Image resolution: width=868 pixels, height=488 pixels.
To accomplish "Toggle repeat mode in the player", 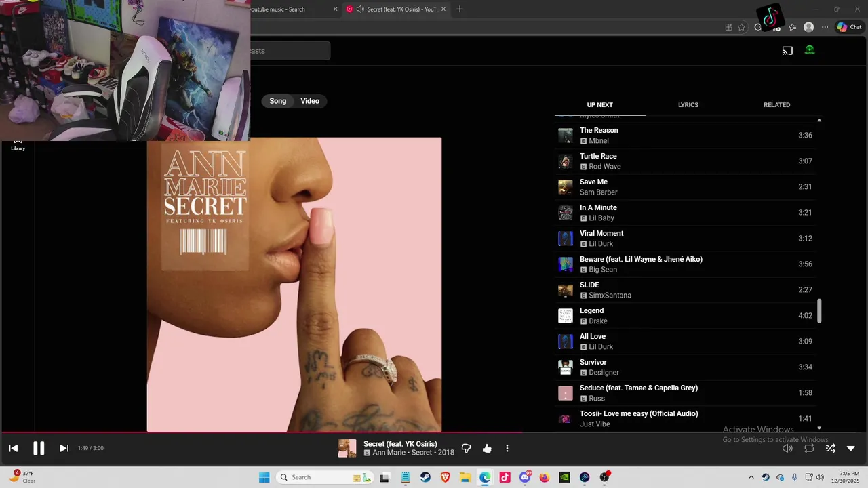I will coord(809,448).
